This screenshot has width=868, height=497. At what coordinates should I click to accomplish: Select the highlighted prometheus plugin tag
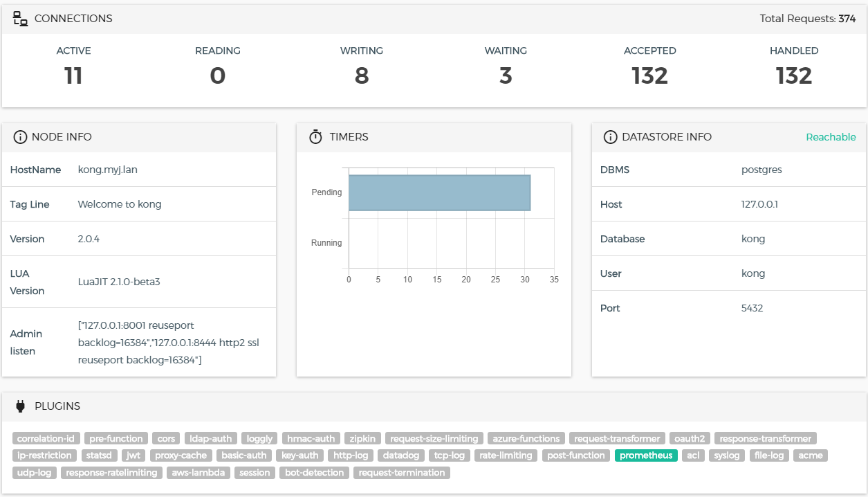tap(646, 455)
